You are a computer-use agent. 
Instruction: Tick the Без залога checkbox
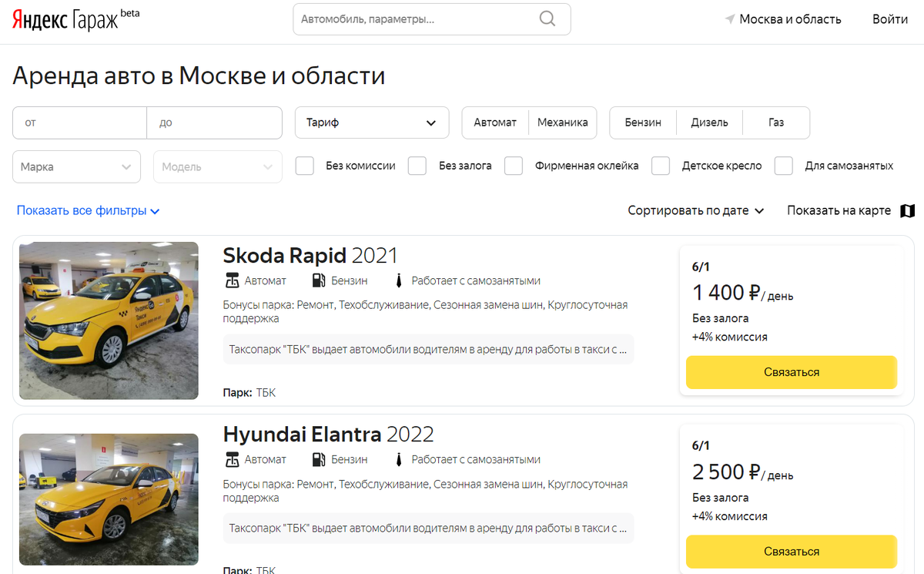click(x=417, y=166)
